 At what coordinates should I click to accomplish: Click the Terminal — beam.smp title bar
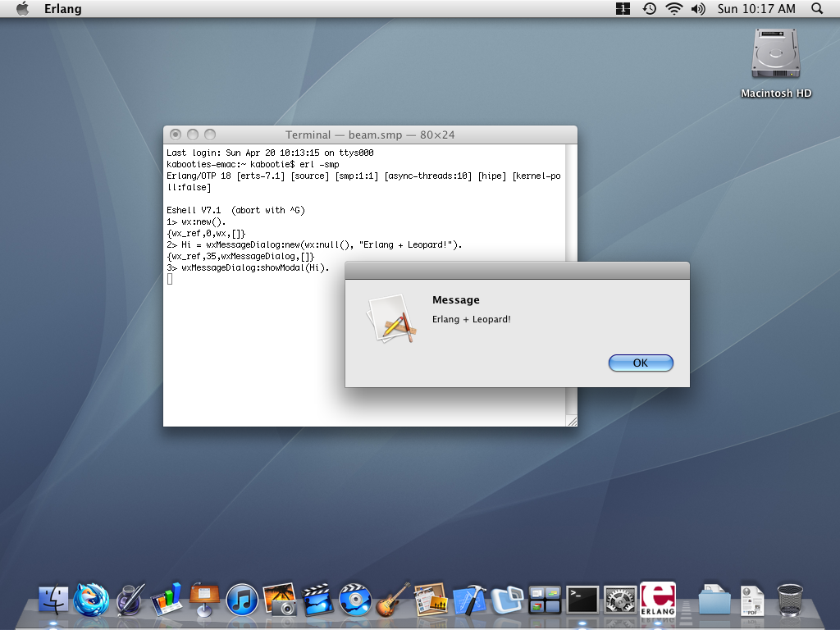[370, 135]
